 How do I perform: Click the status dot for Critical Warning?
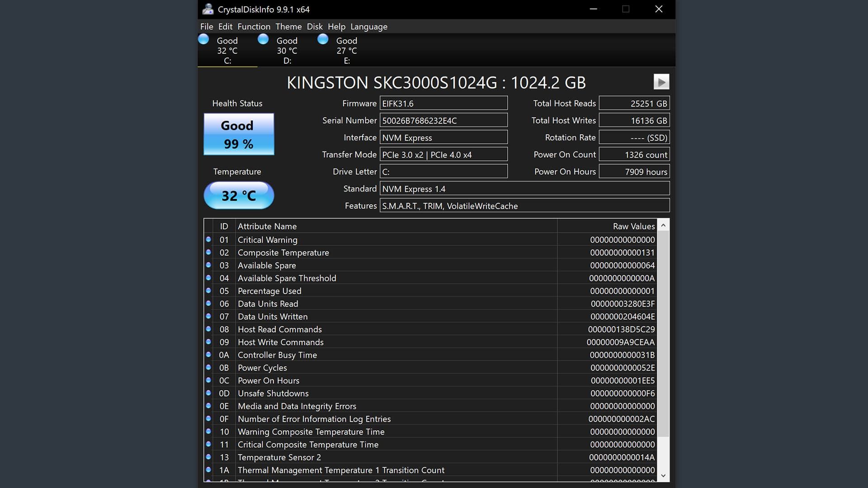(x=208, y=239)
